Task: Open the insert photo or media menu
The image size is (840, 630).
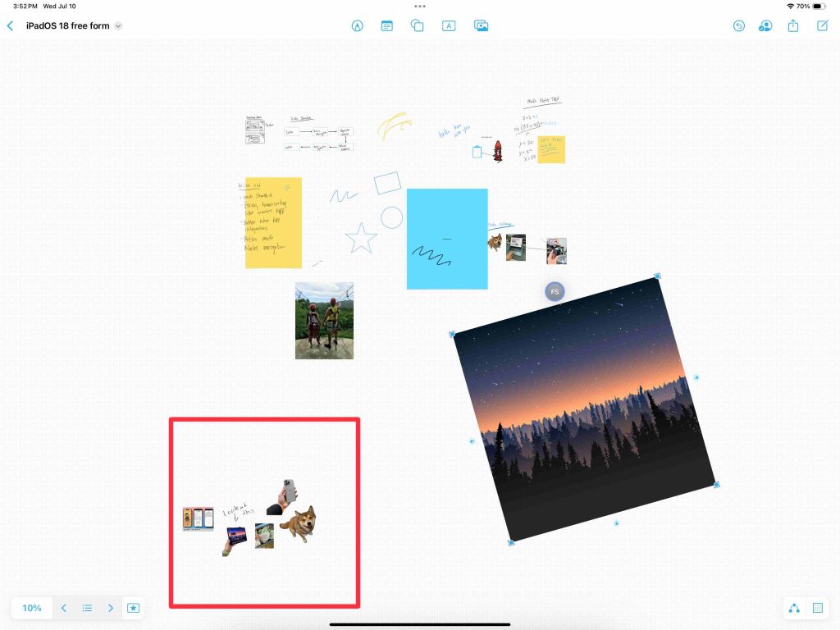Action: coord(482,26)
